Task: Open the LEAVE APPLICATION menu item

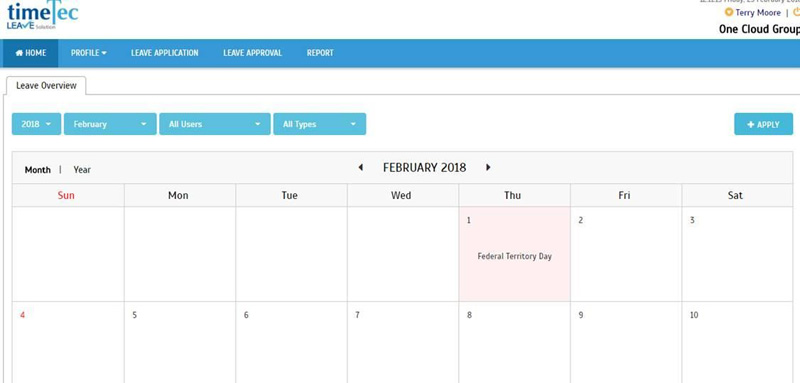Action: click(x=164, y=53)
